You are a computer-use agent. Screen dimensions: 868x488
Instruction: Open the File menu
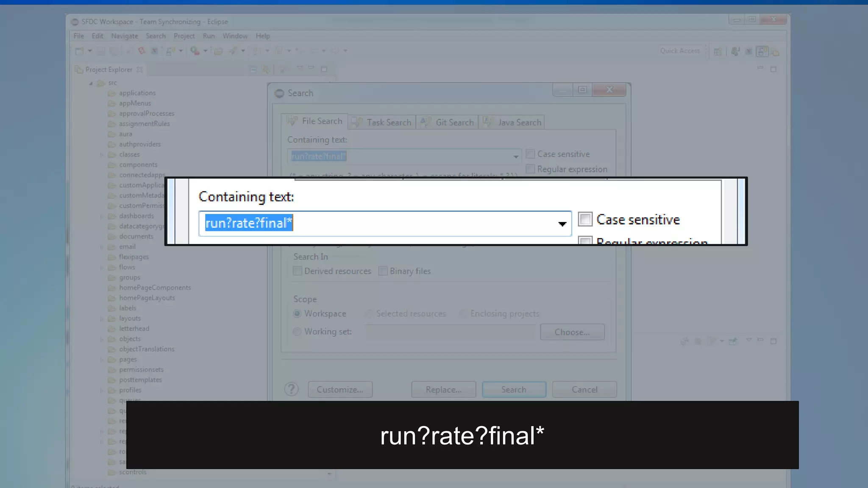pyautogui.click(x=78, y=36)
